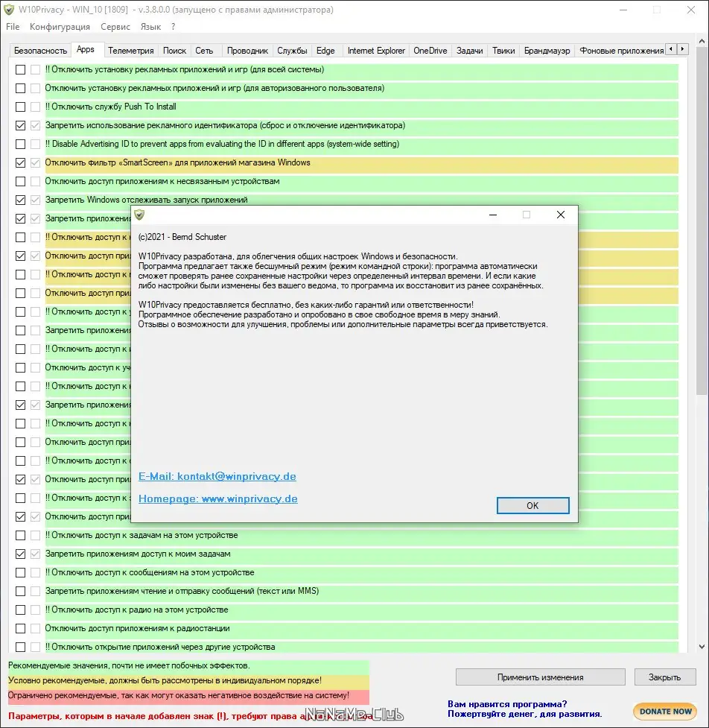This screenshot has width=709, height=728.
Task: Switch to the Твики tab
Action: tap(503, 51)
